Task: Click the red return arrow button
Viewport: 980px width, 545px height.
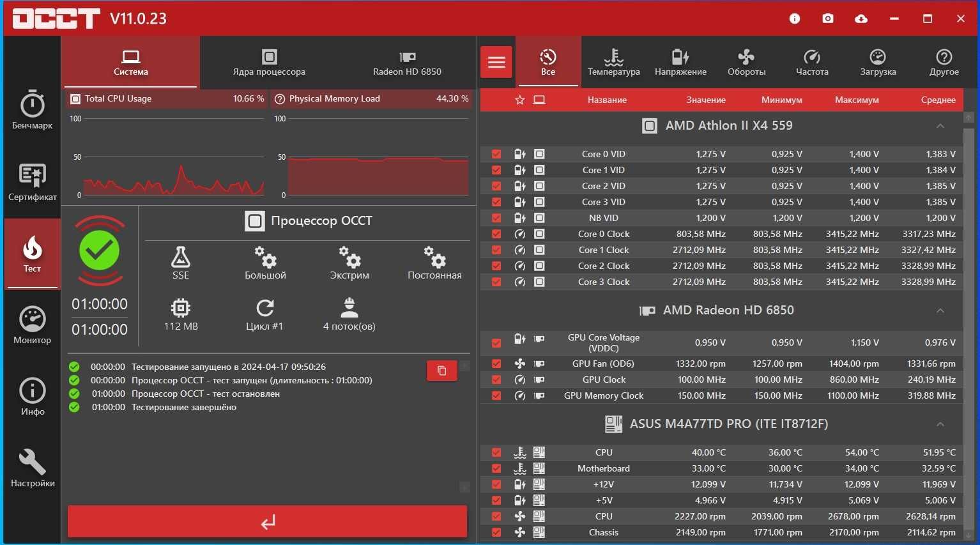Action: pyautogui.click(x=268, y=521)
